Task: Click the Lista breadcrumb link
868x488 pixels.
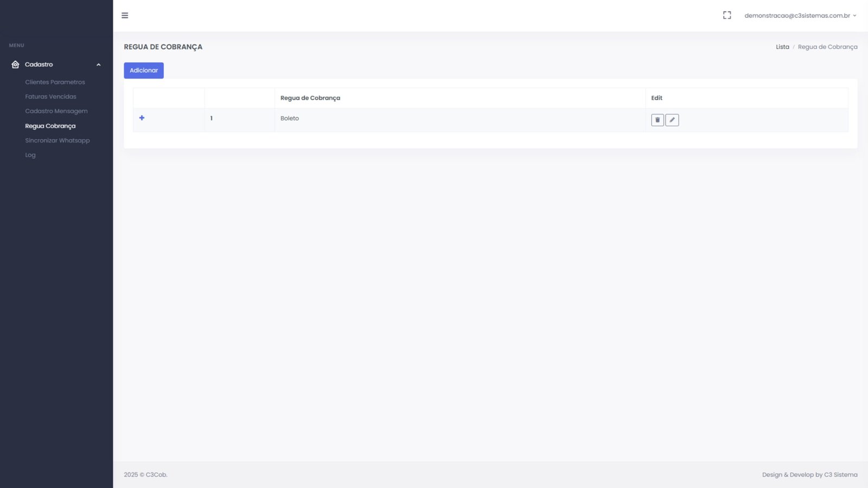Action: pos(782,47)
